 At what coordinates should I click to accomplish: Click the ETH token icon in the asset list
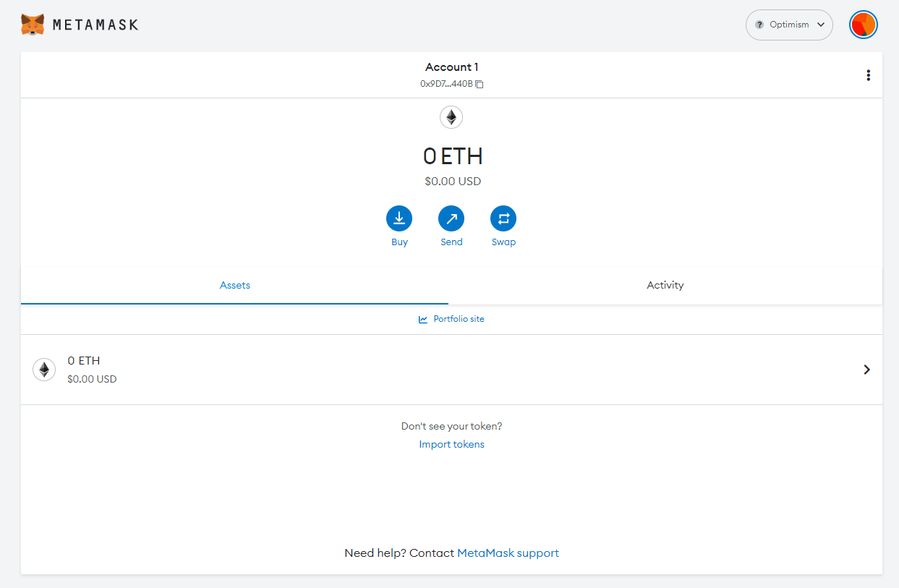point(44,370)
